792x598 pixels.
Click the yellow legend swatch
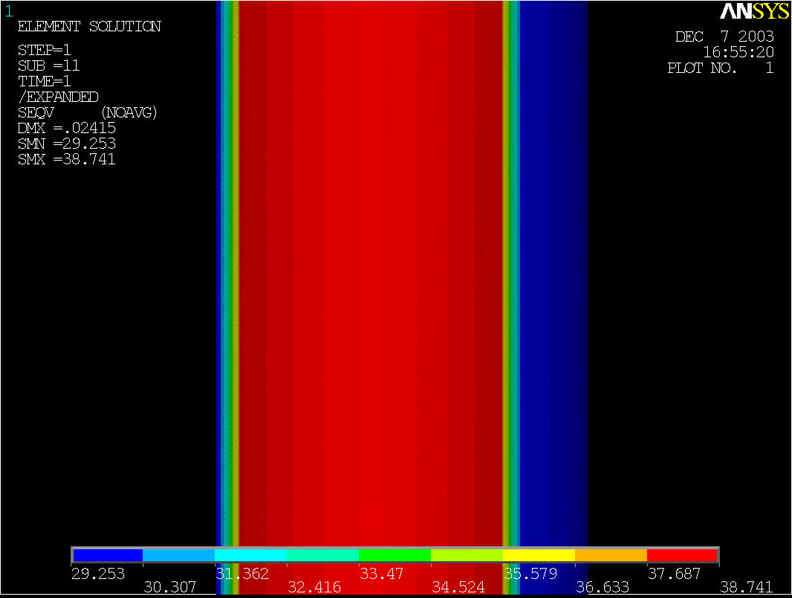(x=538, y=556)
